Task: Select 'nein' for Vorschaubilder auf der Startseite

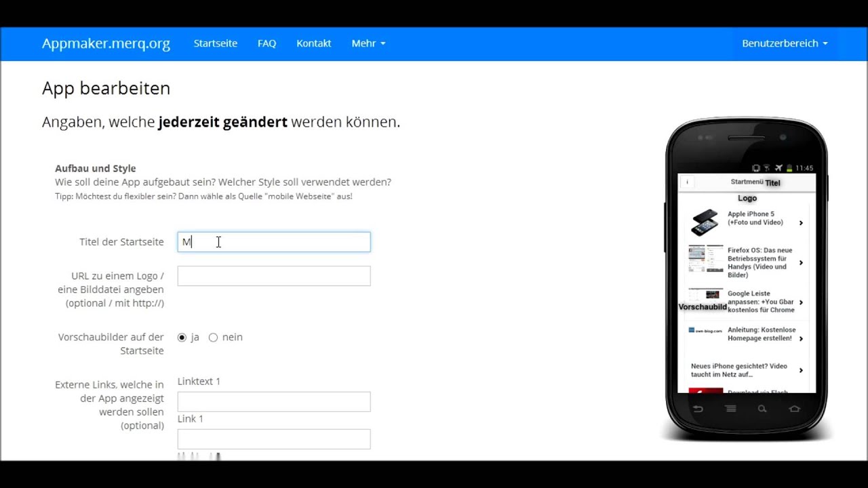Action: (x=213, y=338)
